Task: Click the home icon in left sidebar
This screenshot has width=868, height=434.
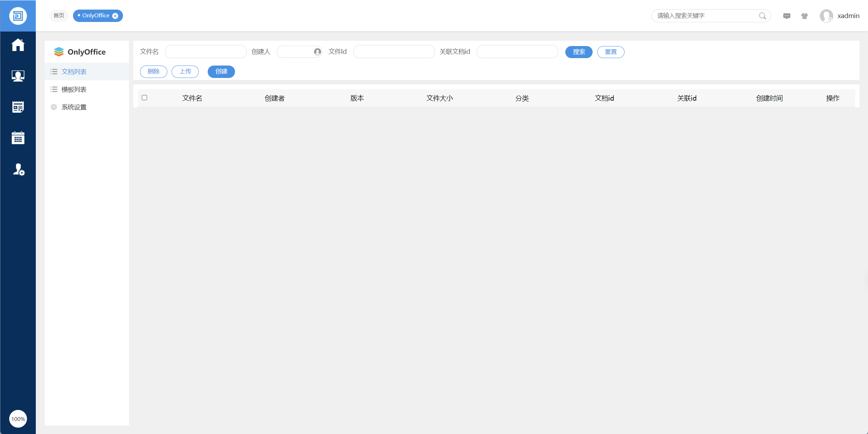Action: point(18,45)
